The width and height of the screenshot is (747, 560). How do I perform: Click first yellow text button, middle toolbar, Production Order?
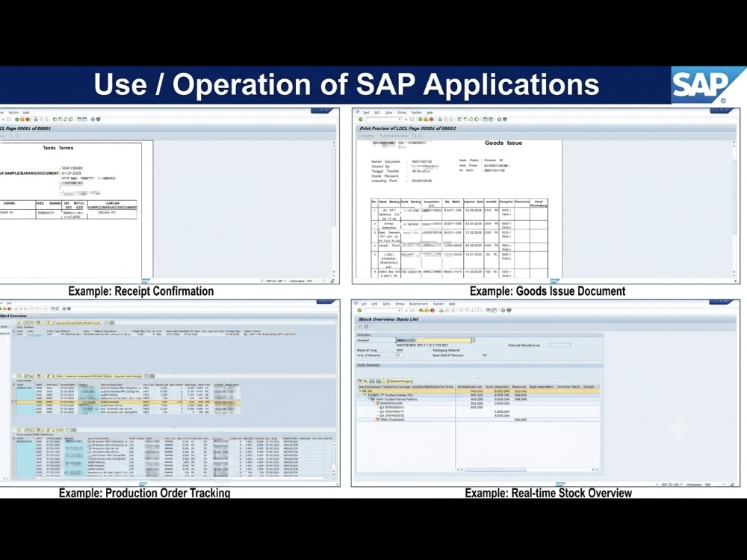80,376
